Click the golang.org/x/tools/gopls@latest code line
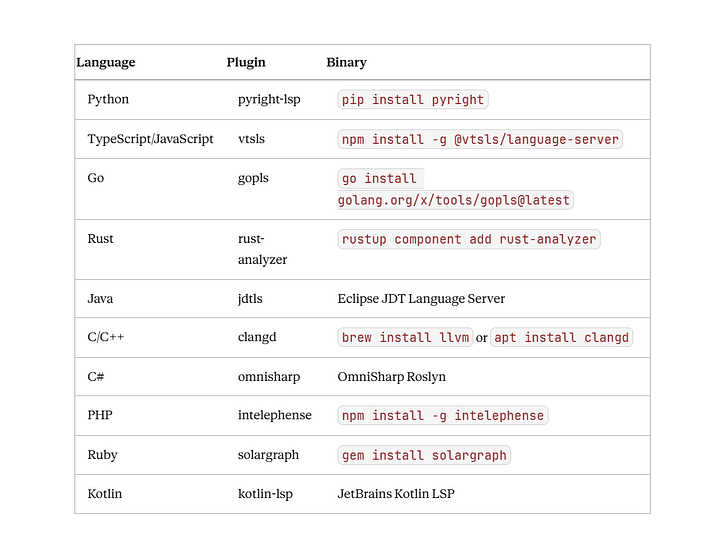 coord(454,200)
